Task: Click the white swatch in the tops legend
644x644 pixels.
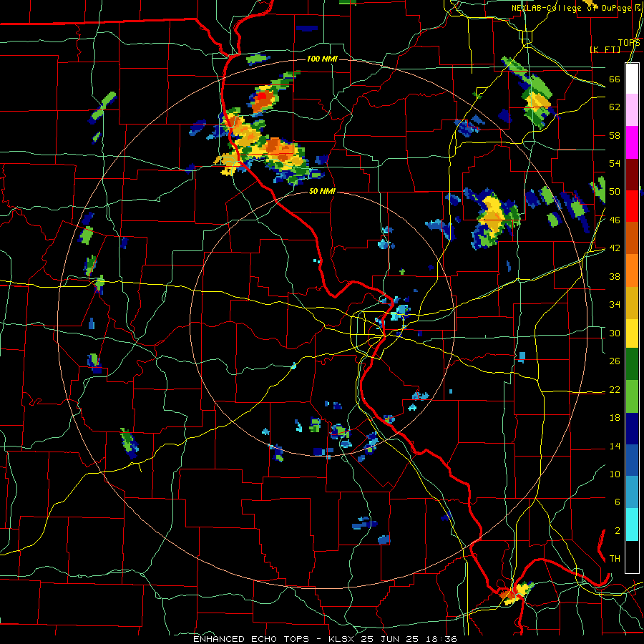Action: [x=632, y=79]
